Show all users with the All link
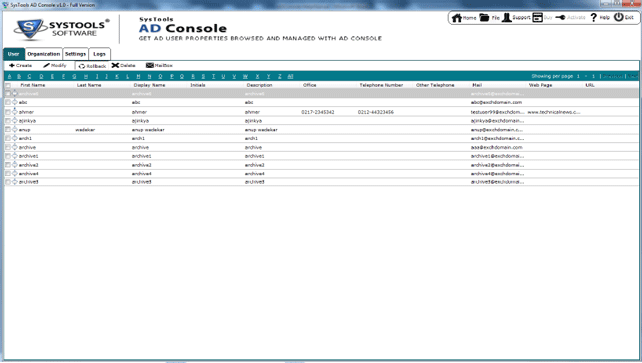642x363 pixels. click(x=290, y=77)
